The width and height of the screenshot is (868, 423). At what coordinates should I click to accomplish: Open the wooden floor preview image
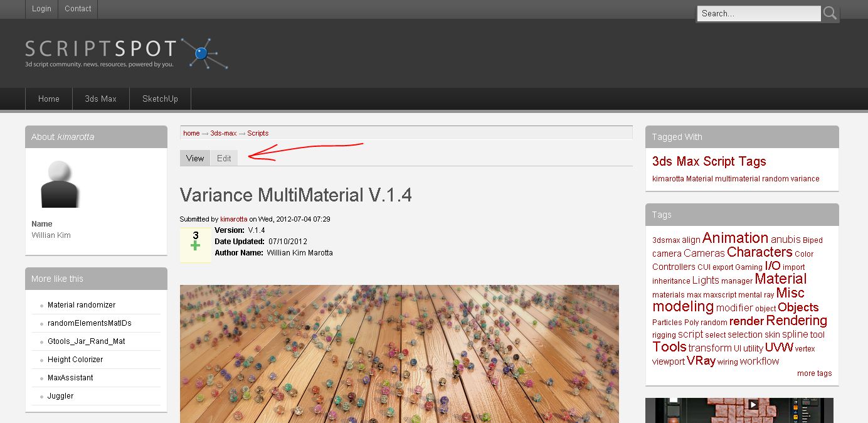point(399,353)
